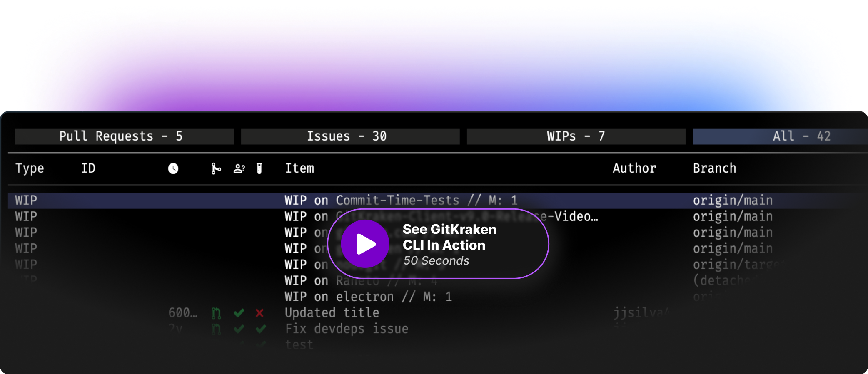Click the reviewers column header icon

[x=239, y=168]
